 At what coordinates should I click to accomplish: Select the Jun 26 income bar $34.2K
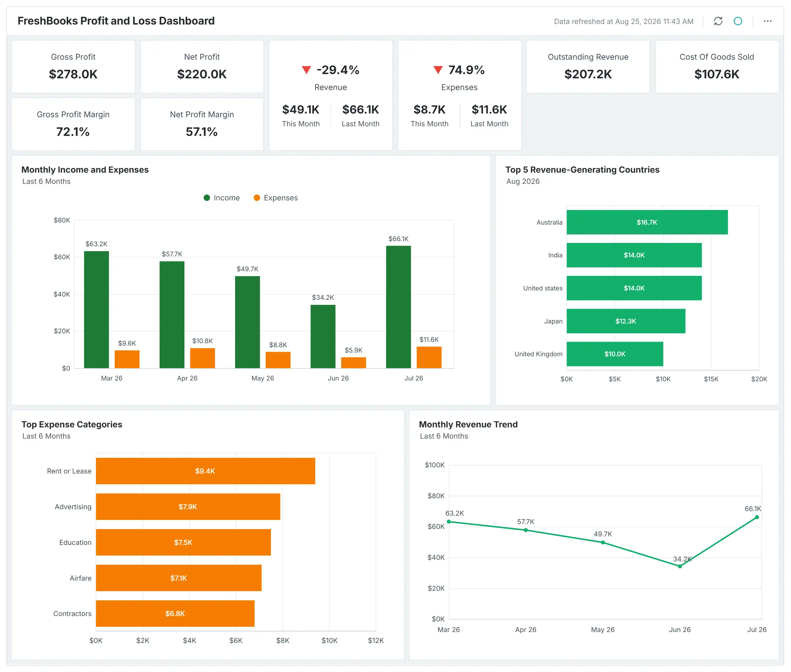[x=323, y=336]
